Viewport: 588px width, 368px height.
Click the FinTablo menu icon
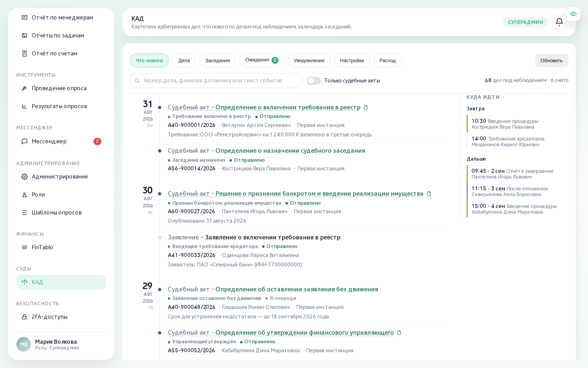pos(24,247)
